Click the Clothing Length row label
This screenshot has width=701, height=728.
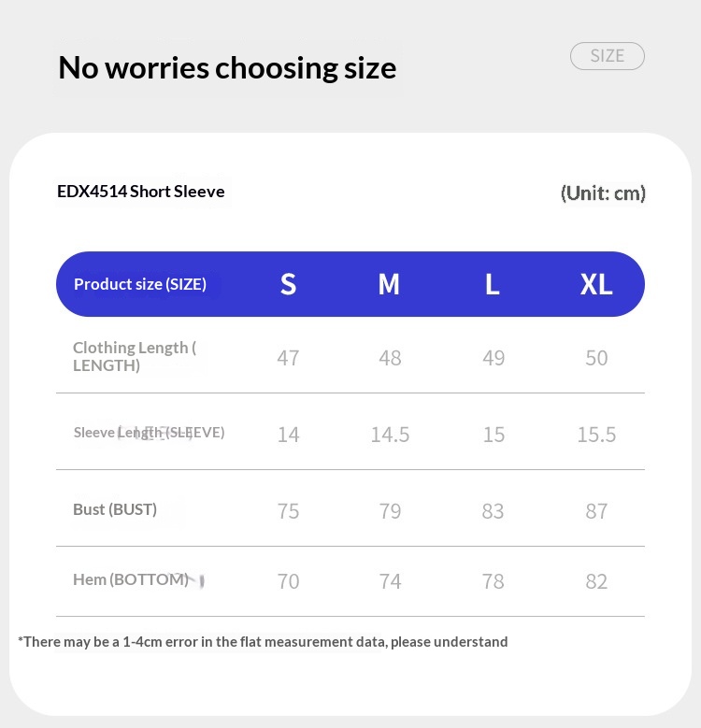coord(134,356)
